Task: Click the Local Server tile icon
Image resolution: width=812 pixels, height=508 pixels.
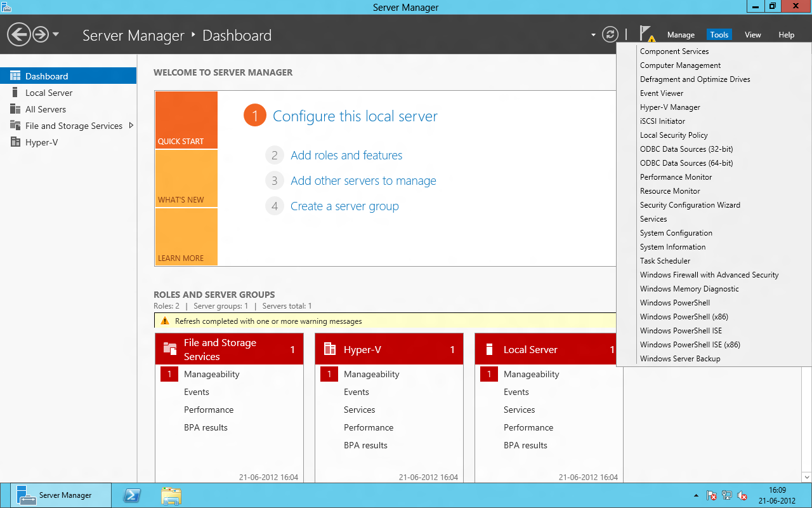Action: 489,349
